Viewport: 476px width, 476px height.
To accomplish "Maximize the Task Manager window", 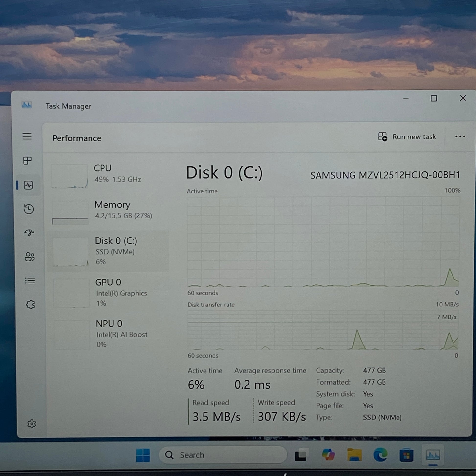I will point(434,99).
